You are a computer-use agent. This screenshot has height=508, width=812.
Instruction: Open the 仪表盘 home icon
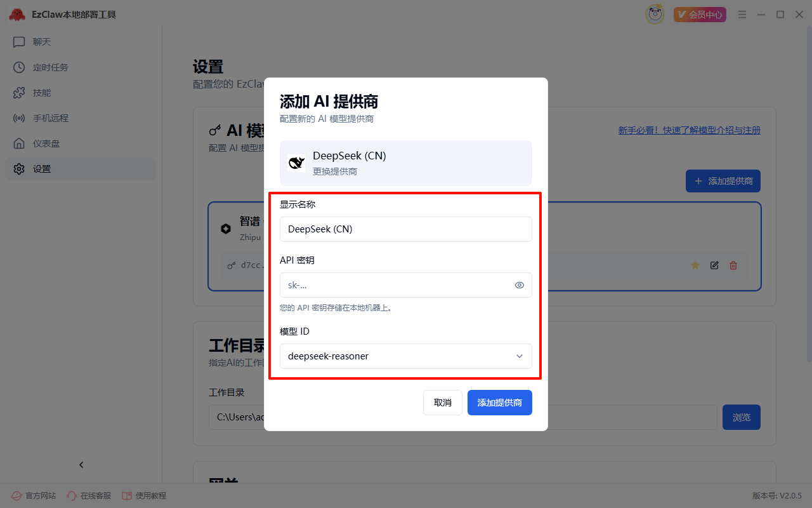pos(19,144)
